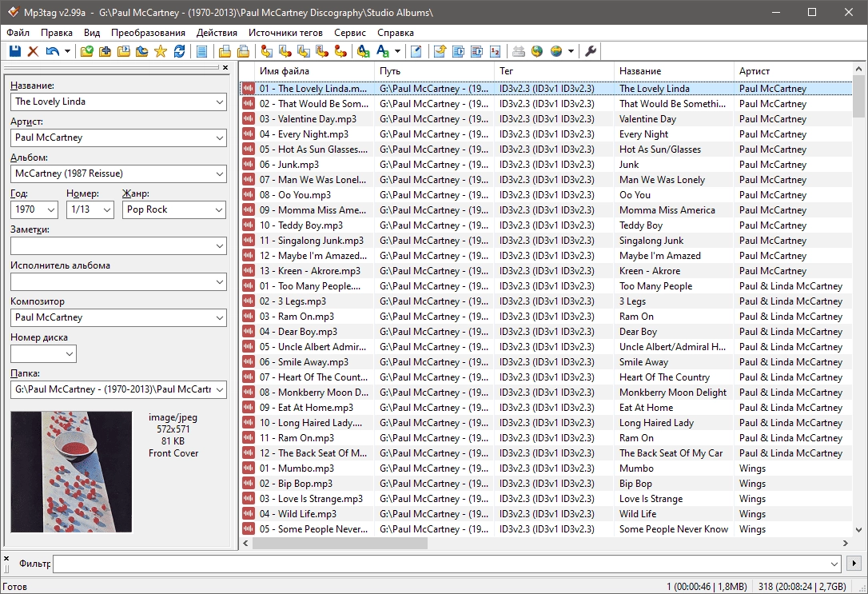Open globe tag source icon left of yellow-blue globe
Viewport: 868px width, 594px height.
point(536,51)
